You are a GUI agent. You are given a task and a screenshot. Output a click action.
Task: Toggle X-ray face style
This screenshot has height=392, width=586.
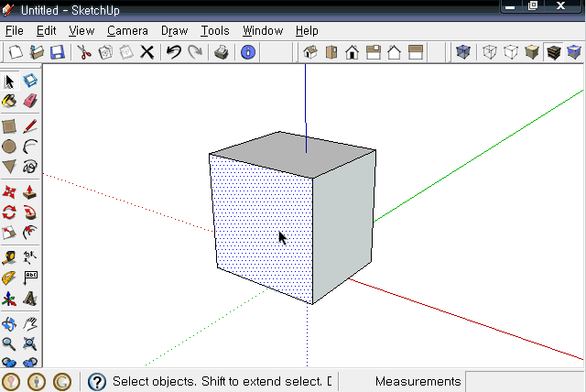tap(463, 52)
